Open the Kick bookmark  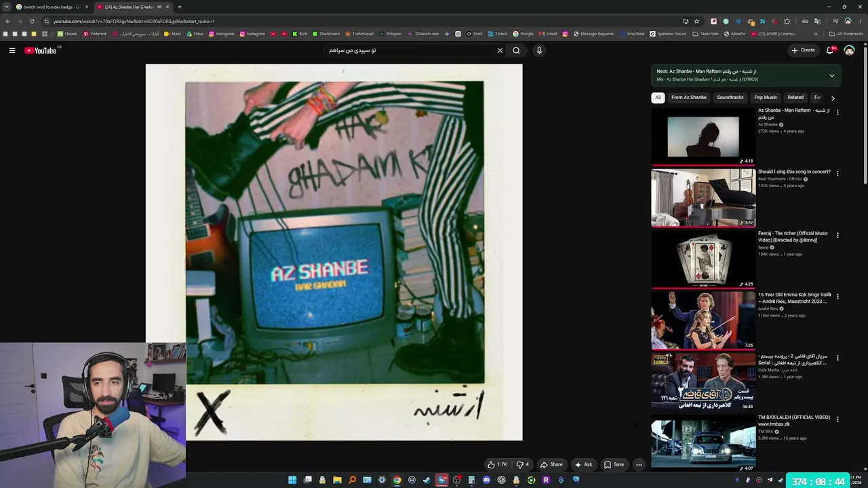300,34
